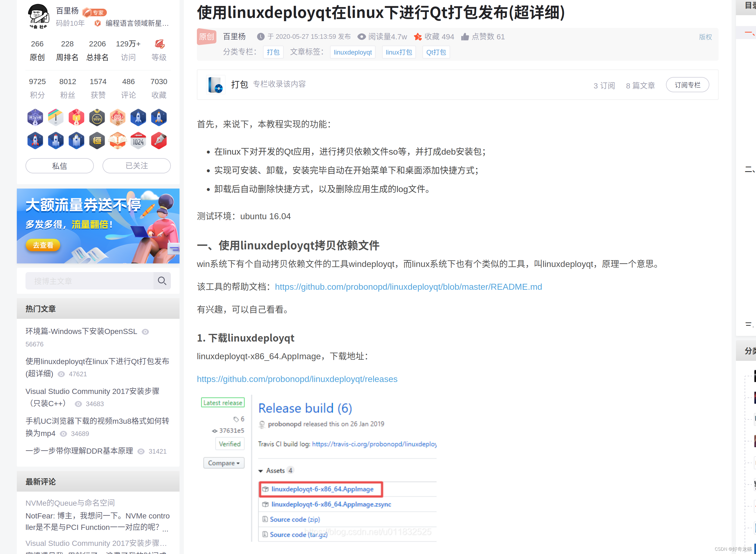Click the 持之以恒 hexagon medal badge
The width and height of the screenshot is (756, 554).
tap(35, 117)
